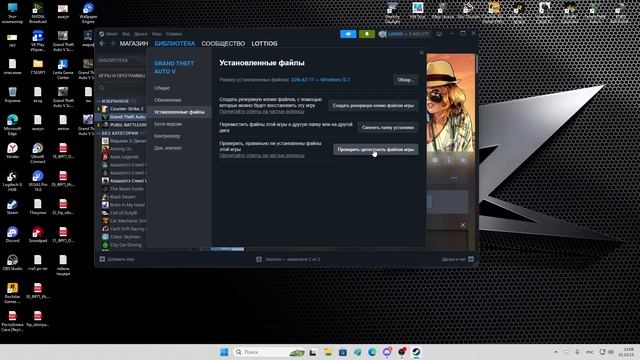Image resolution: width=640 pixels, height=360 pixels.
Task: Open the Обновления tab in GTA V properties
Action: pos(168,100)
